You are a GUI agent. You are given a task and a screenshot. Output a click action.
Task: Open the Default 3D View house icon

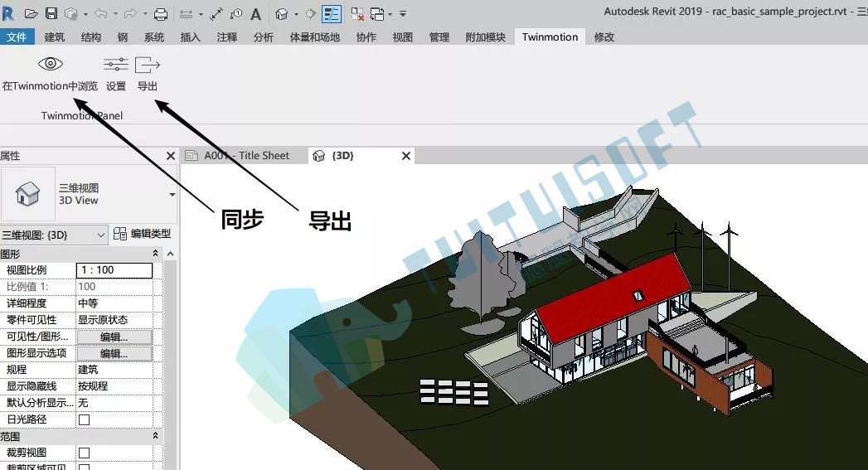click(x=281, y=14)
